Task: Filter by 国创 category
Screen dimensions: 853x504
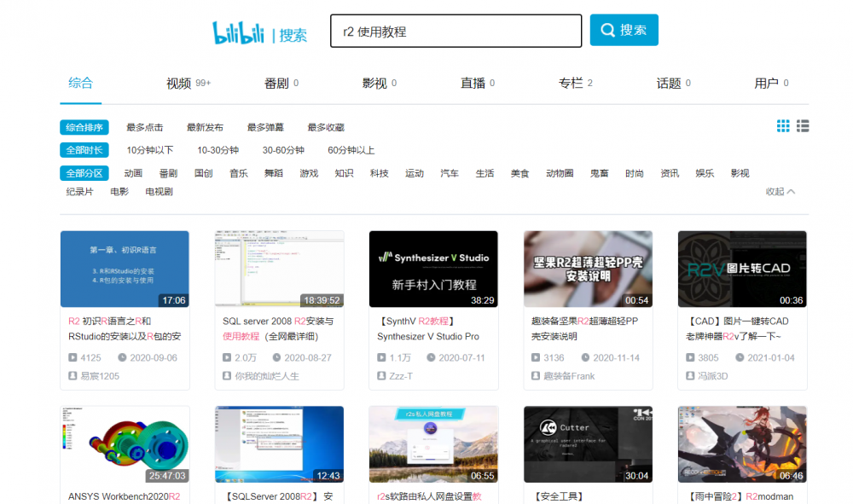Action: tap(204, 173)
